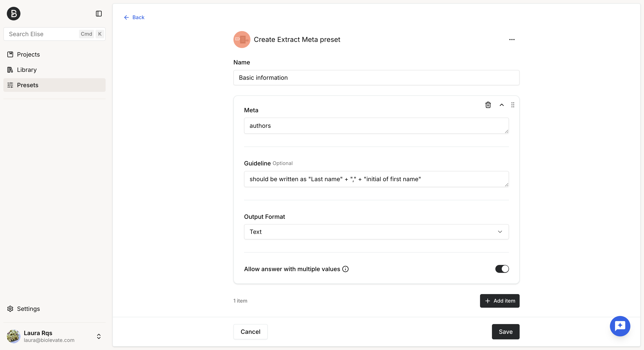Screen dimensions: 644x350
Task: Go Back to the previous page
Action: (x=134, y=17)
